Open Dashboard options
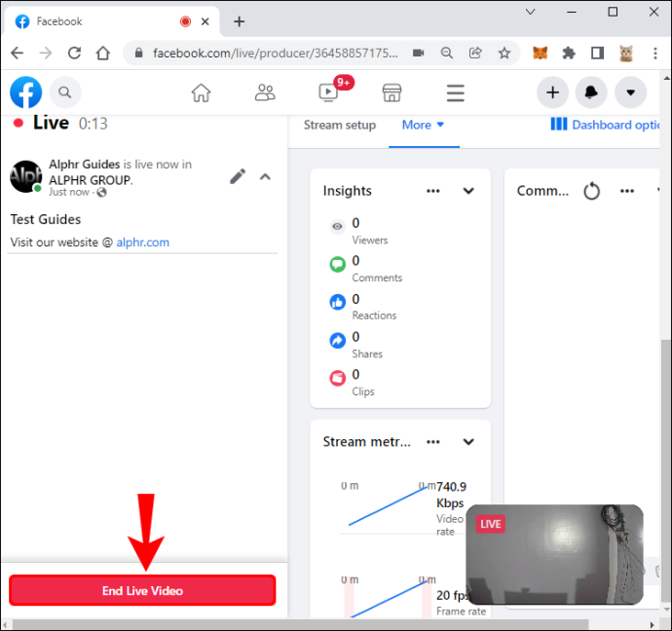Image resolution: width=672 pixels, height=631 pixels. pos(605,125)
